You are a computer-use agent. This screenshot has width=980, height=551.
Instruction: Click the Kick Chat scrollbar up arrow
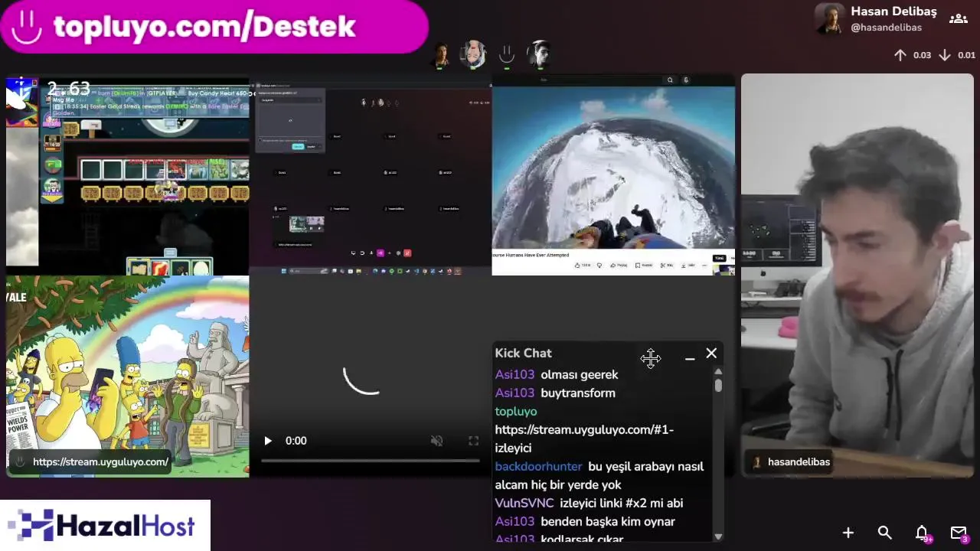(718, 372)
